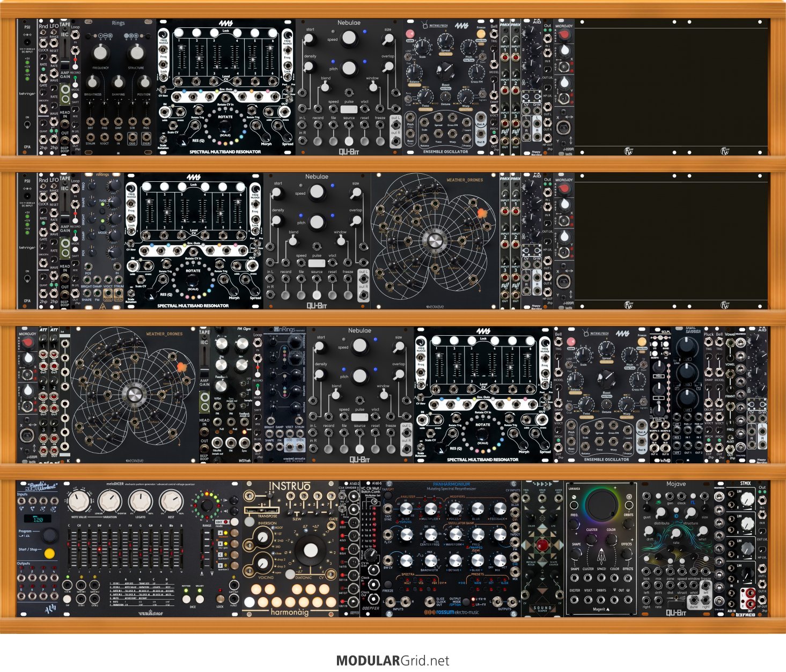
Task: Click the meloDICER NOTE VALUE knob
Action: 79,501
